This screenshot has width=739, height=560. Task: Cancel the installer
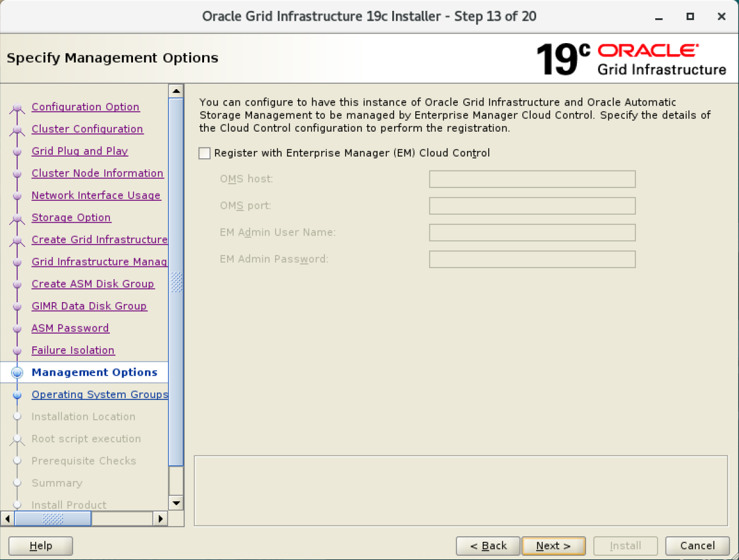coord(697,546)
